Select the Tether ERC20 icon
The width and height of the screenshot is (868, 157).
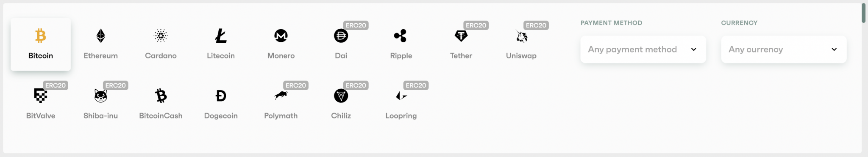(x=461, y=36)
